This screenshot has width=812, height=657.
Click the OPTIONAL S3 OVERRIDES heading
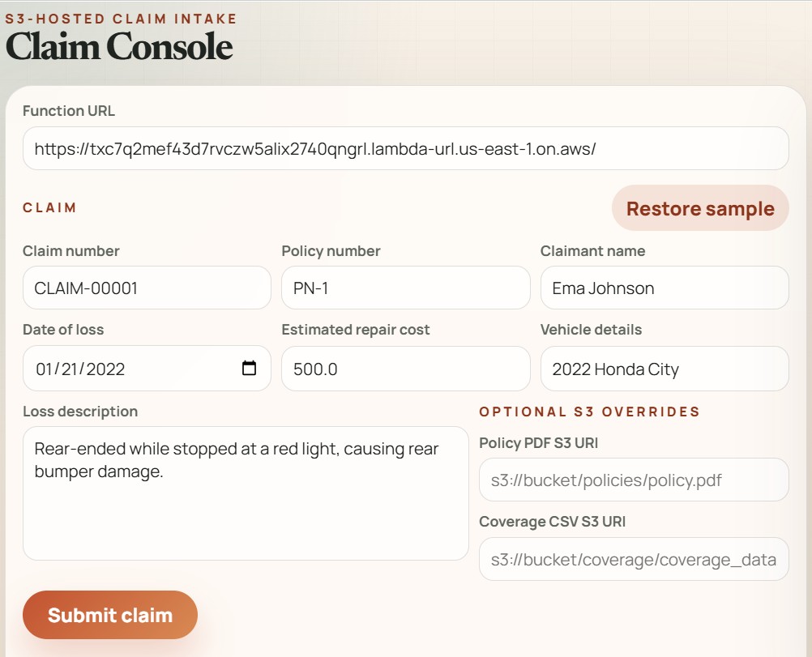coord(592,412)
